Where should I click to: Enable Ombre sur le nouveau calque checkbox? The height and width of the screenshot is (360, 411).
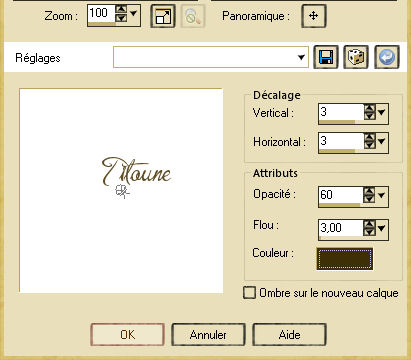tap(249, 293)
